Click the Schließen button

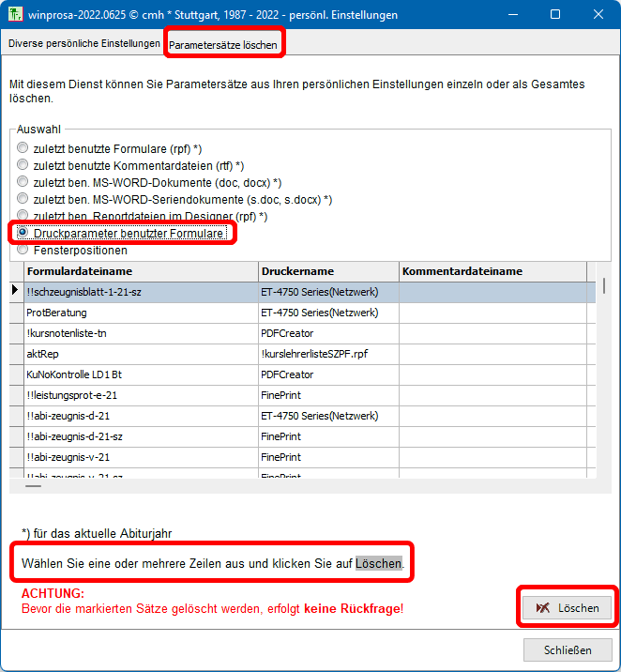pos(568,649)
